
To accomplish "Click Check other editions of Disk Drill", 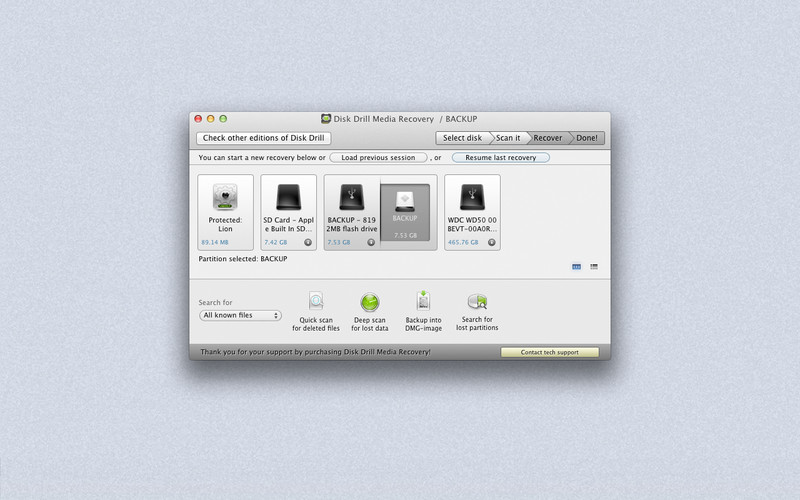I will click(x=264, y=138).
